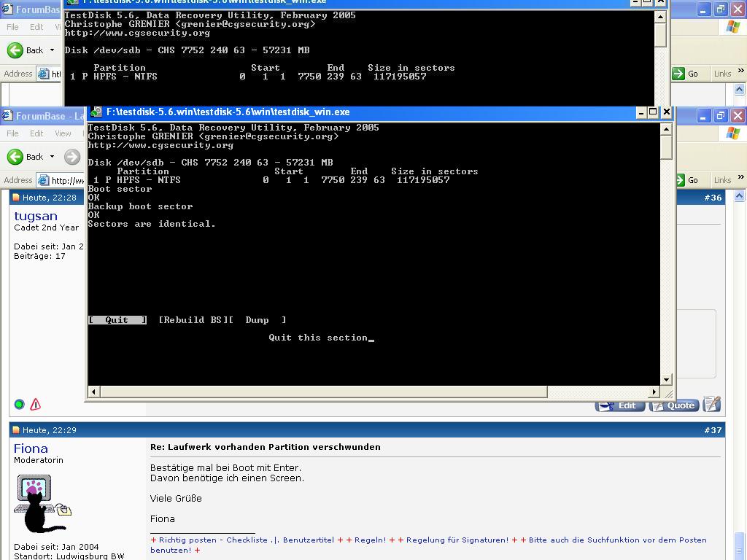Click Go button in top ForumBase window

[x=686, y=74]
